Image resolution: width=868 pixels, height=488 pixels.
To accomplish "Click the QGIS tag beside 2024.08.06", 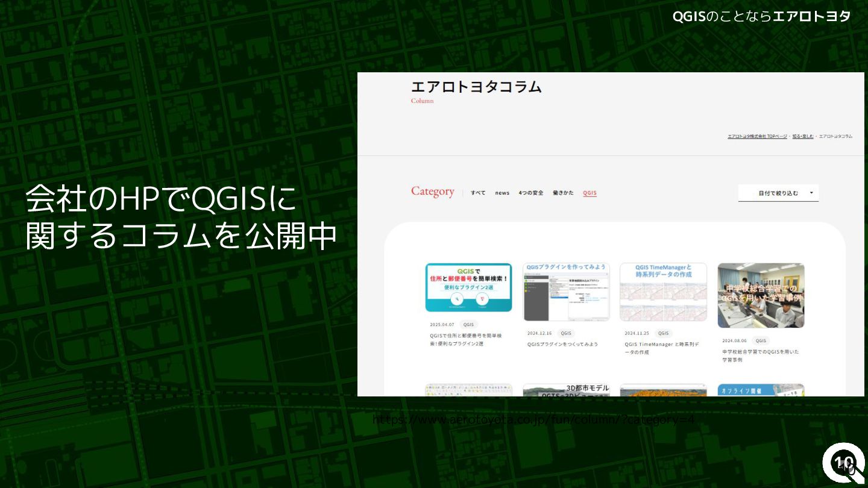I will point(761,340).
